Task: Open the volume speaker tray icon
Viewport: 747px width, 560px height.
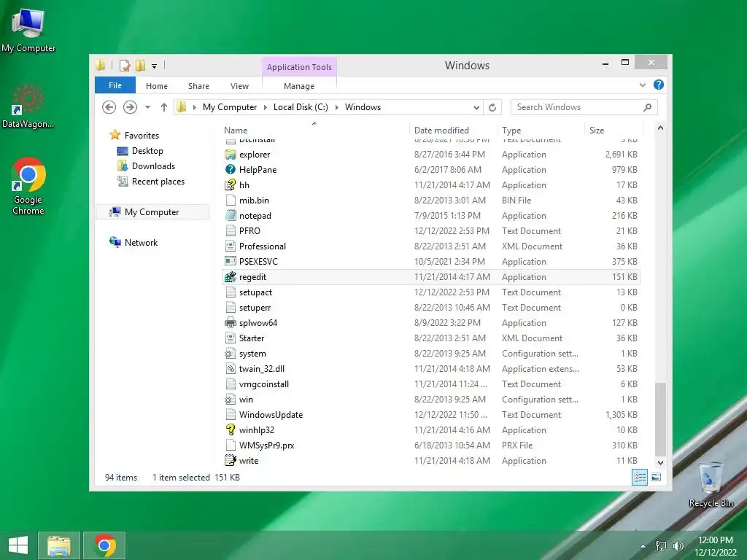Action: (678, 546)
